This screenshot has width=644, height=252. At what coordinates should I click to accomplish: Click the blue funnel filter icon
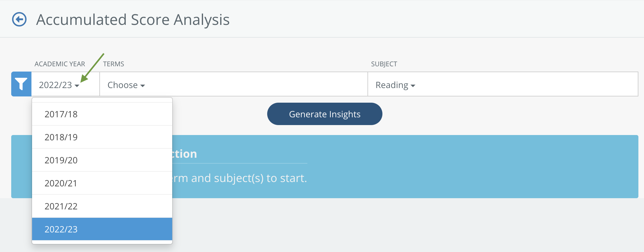click(21, 84)
